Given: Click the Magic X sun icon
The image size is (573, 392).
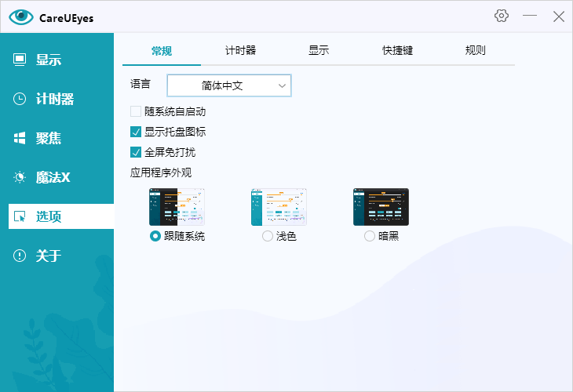Looking at the screenshot, I should click(20, 177).
